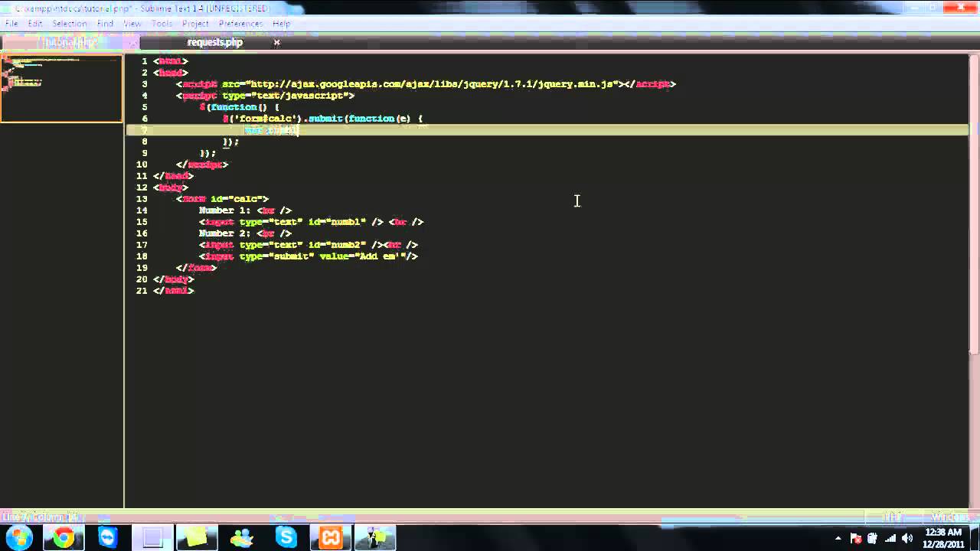The width and height of the screenshot is (980, 551).
Task: Click the 12:38 AM taskbar clock
Action: [943, 537]
